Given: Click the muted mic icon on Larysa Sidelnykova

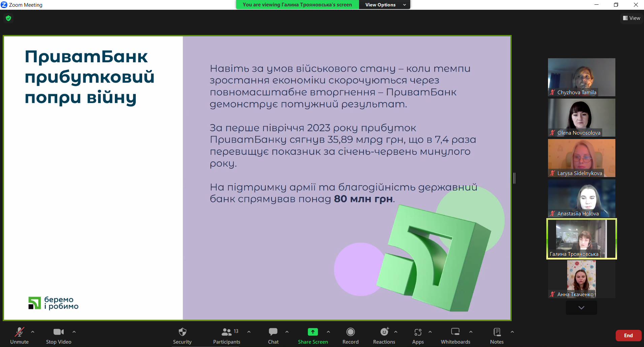Looking at the screenshot, I should 552,173.
